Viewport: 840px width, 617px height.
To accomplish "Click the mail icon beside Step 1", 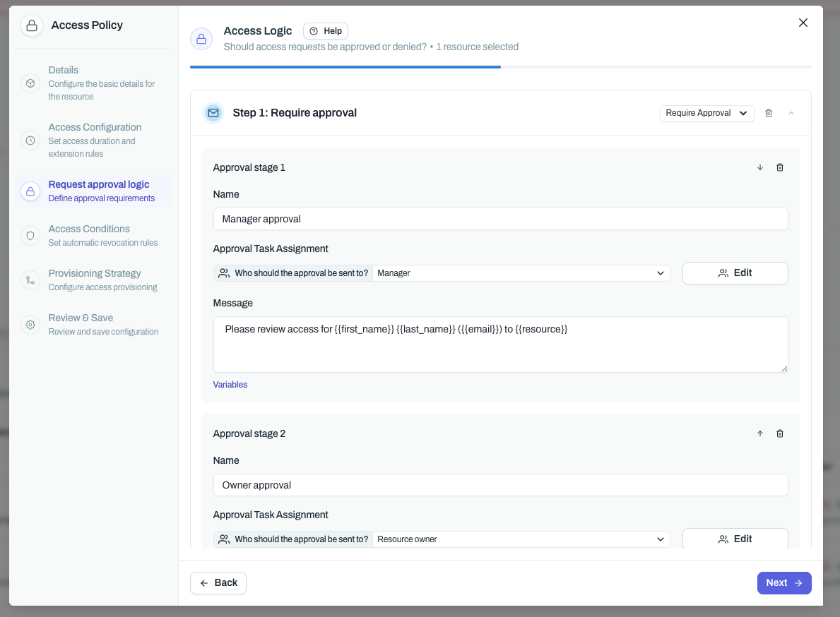I will click(213, 113).
